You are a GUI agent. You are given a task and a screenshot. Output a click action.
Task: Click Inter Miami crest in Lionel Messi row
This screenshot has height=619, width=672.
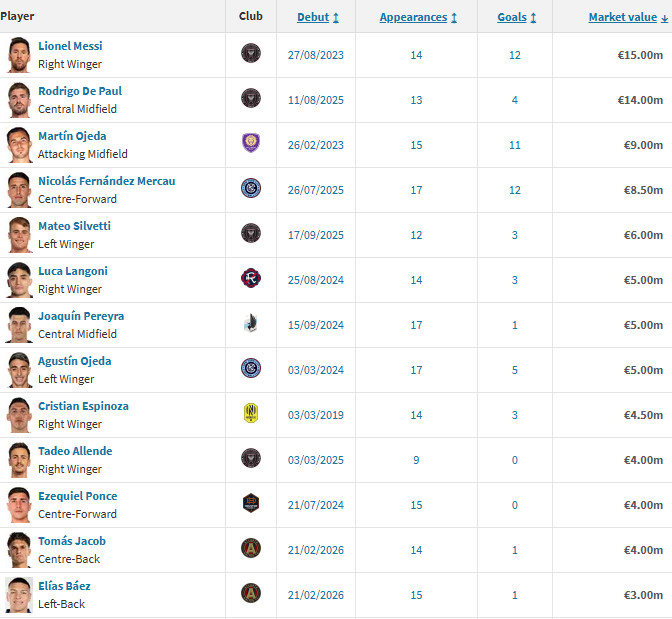coord(251,54)
